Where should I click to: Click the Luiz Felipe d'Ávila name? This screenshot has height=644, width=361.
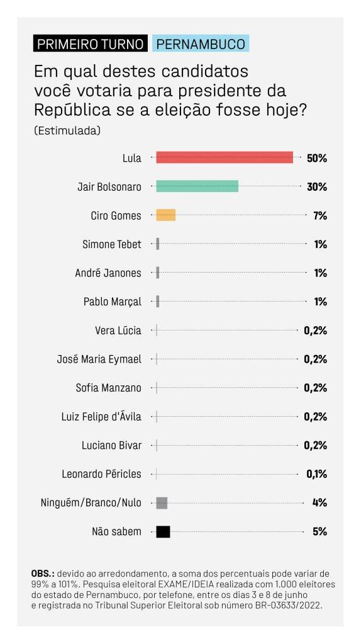tap(101, 417)
